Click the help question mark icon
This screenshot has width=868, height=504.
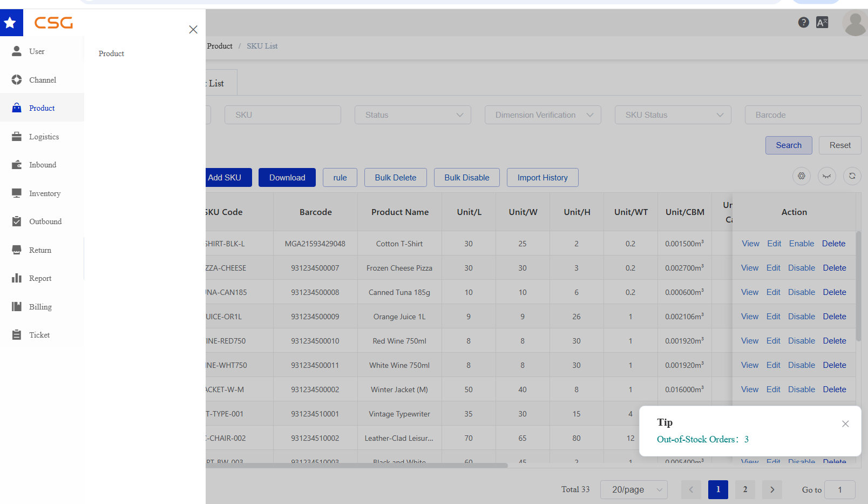(x=804, y=22)
